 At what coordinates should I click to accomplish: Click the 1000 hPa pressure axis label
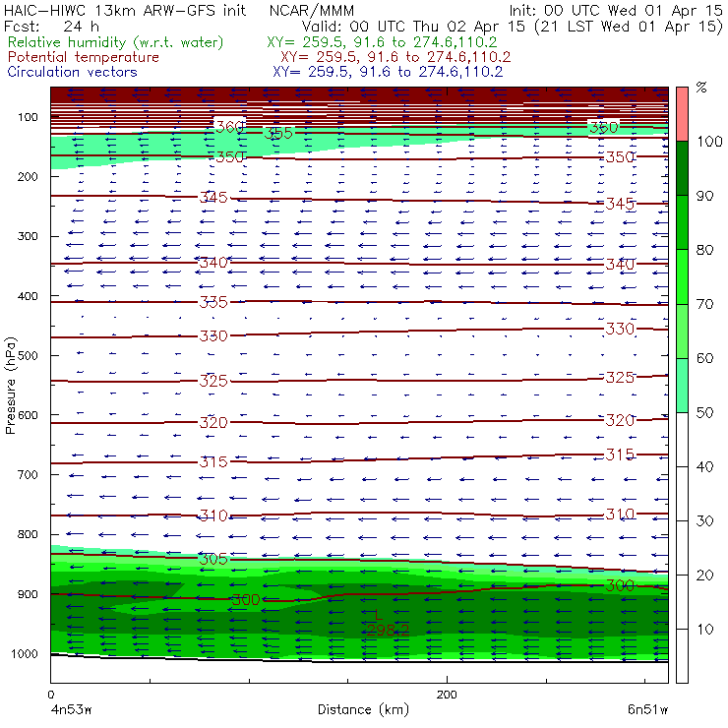(x=25, y=653)
